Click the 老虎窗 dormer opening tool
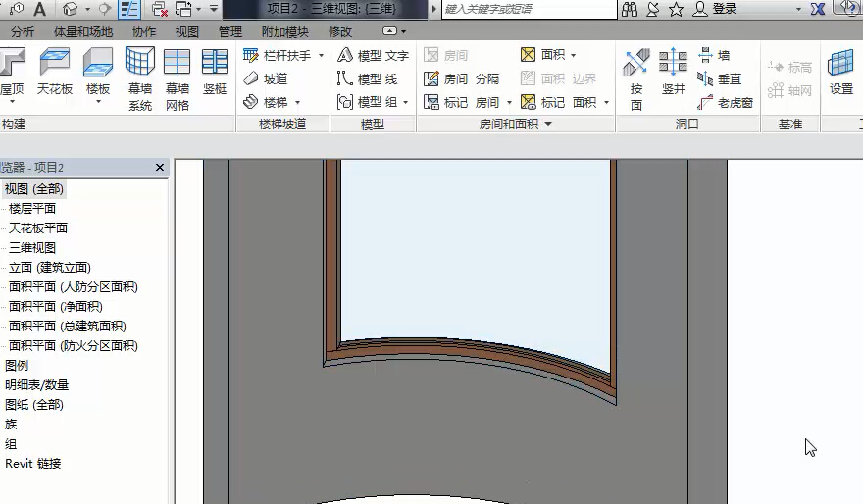 point(725,102)
